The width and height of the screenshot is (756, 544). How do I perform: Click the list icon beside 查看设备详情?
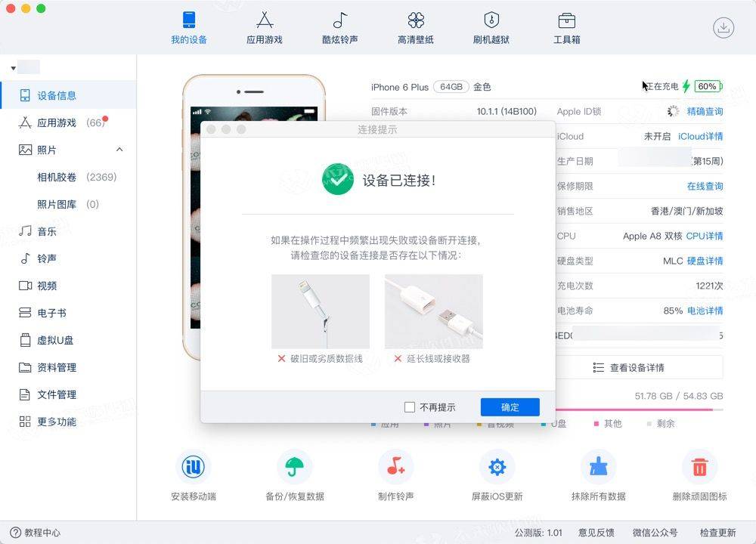598,368
